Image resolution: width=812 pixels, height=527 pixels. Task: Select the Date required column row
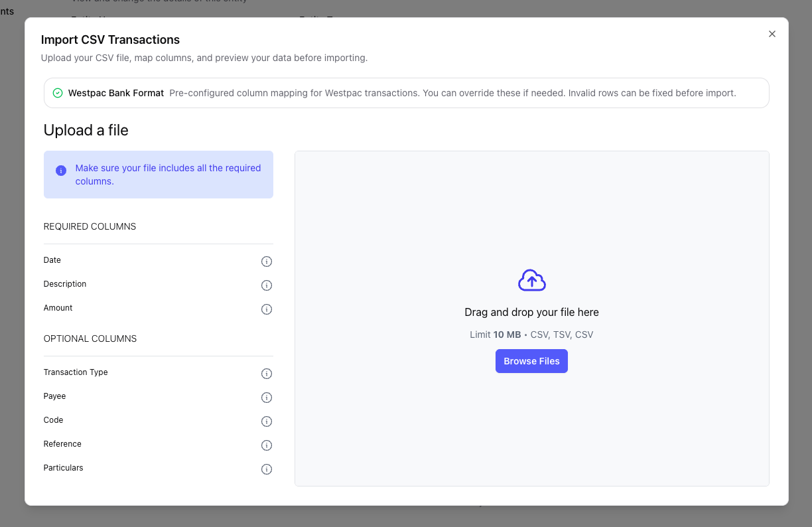(x=52, y=260)
